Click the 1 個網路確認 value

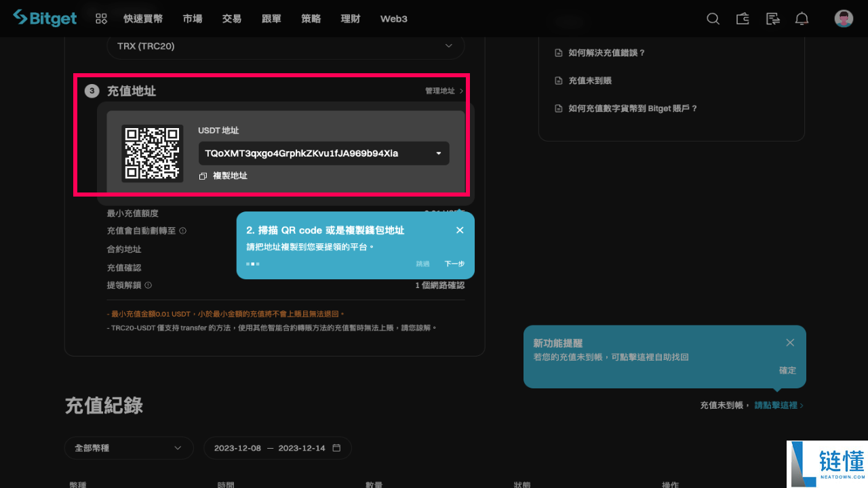(440, 285)
